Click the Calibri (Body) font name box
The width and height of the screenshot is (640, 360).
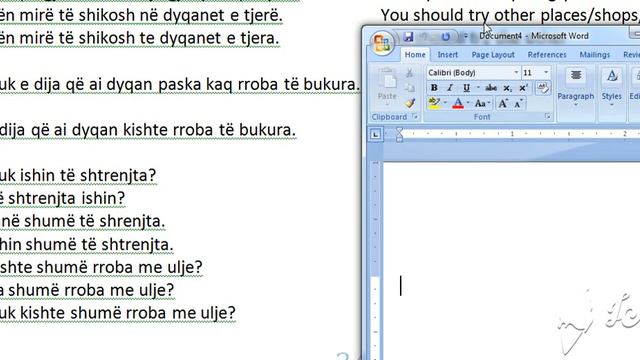pos(469,73)
